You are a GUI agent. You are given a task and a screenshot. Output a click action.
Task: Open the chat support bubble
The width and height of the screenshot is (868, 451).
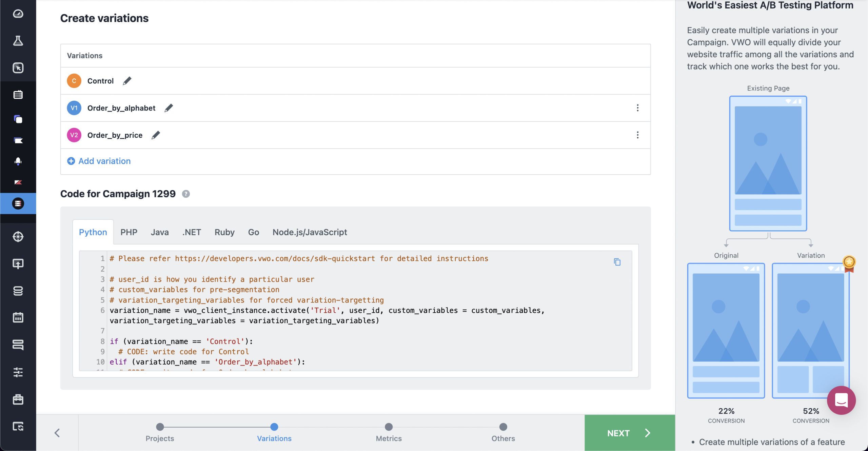(841, 400)
